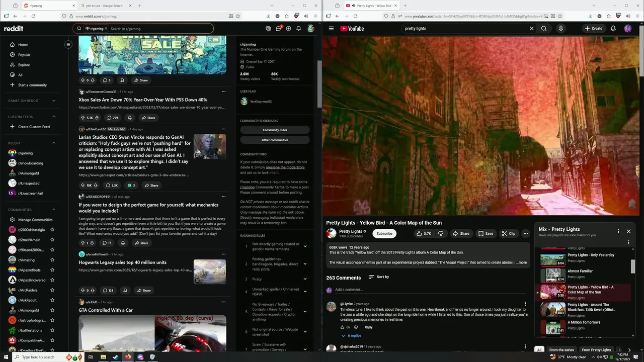Click Share button under YouTube video
The height and width of the screenshot is (362, 644).
(x=461, y=233)
